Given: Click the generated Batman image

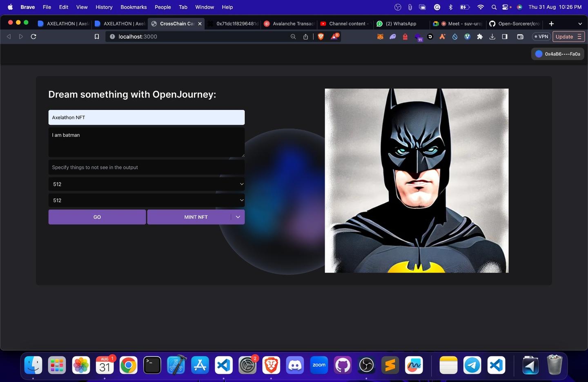Looking at the screenshot, I should 416,181.
